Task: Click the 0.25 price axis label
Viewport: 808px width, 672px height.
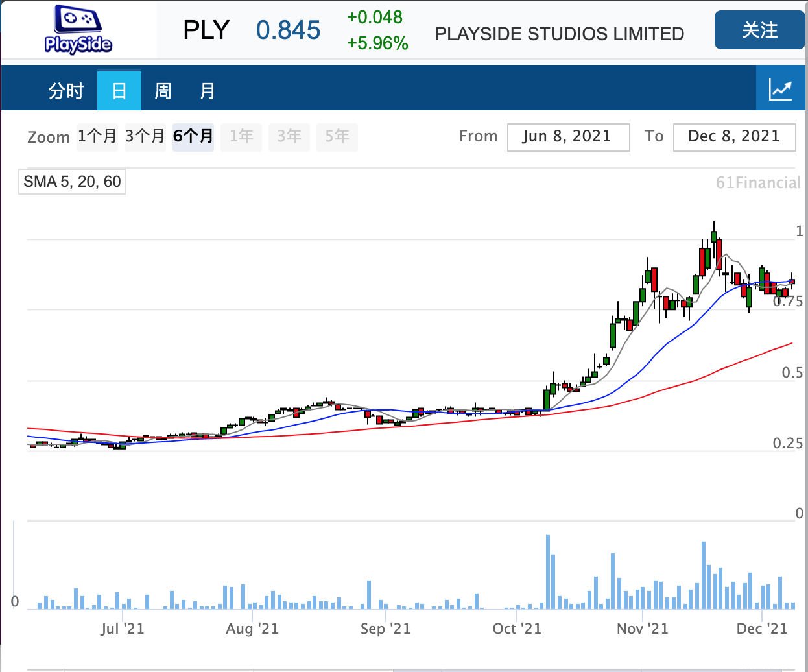Action: pos(788,444)
